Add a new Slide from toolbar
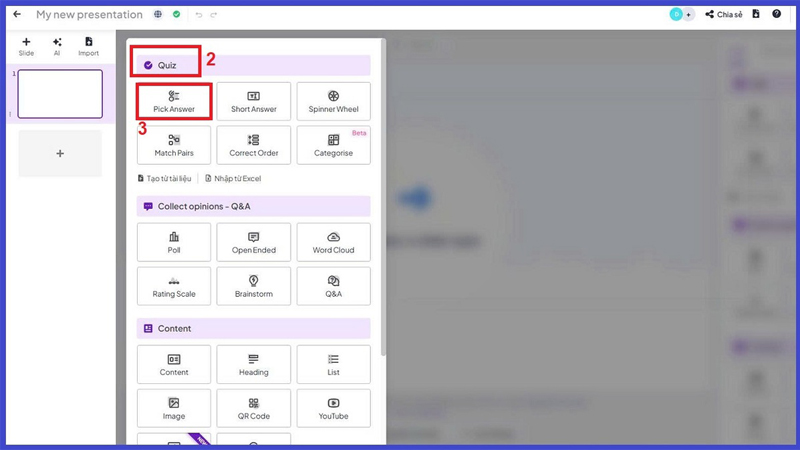Viewport: 800px width, 450px height. 26,46
